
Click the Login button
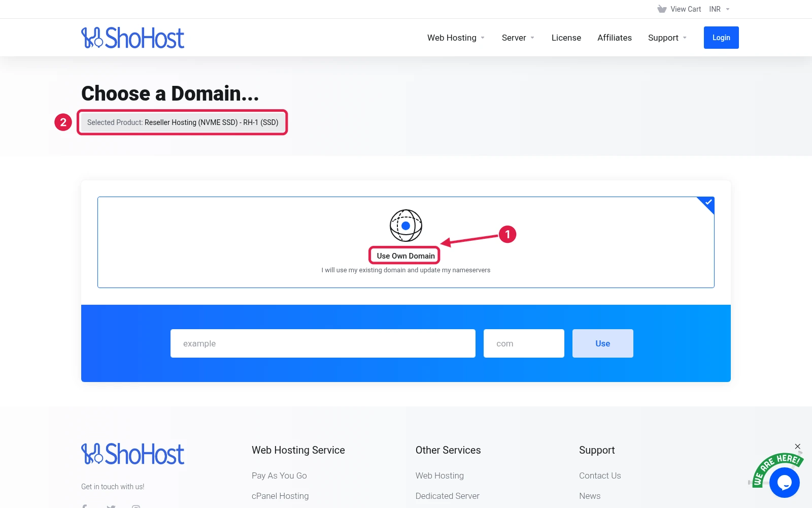coord(721,38)
